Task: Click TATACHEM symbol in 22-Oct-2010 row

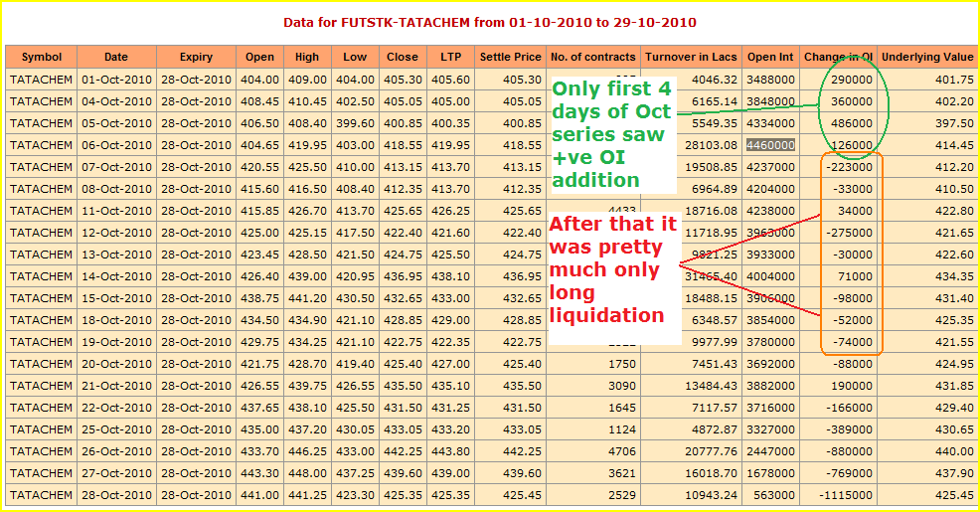Action: (x=42, y=408)
